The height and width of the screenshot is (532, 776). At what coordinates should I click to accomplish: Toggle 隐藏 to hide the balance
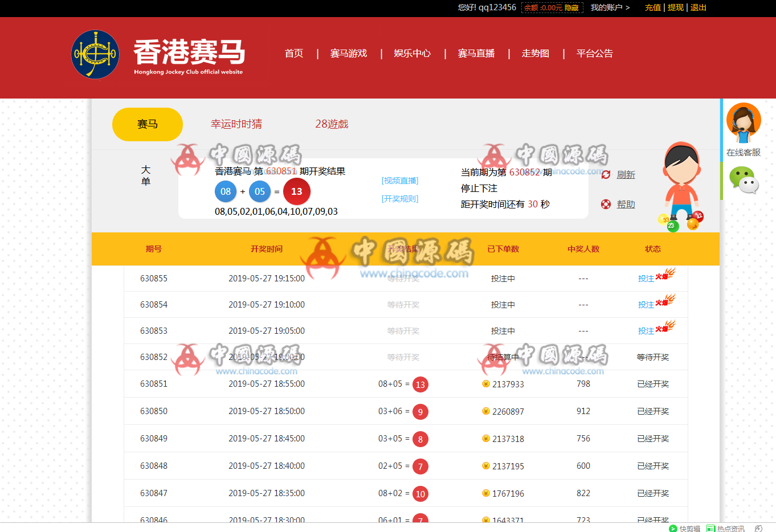(571, 8)
